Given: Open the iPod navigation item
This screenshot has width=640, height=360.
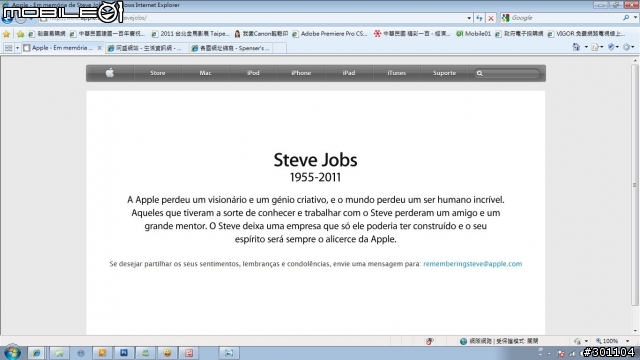Looking at the screenshot, I should coord(253,73).
